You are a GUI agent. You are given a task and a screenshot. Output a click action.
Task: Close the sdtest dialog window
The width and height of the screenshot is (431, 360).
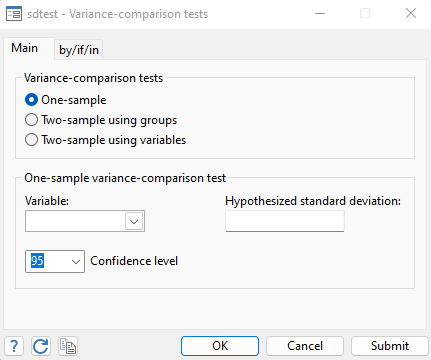411,13
